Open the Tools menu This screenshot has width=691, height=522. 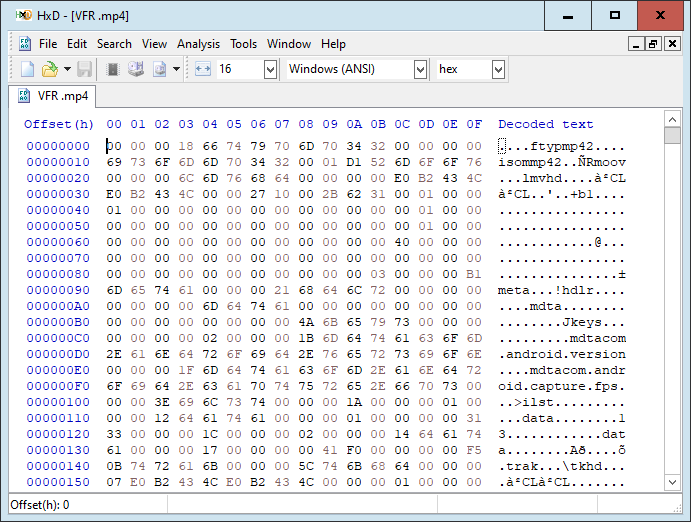click(x=243, y=44)
